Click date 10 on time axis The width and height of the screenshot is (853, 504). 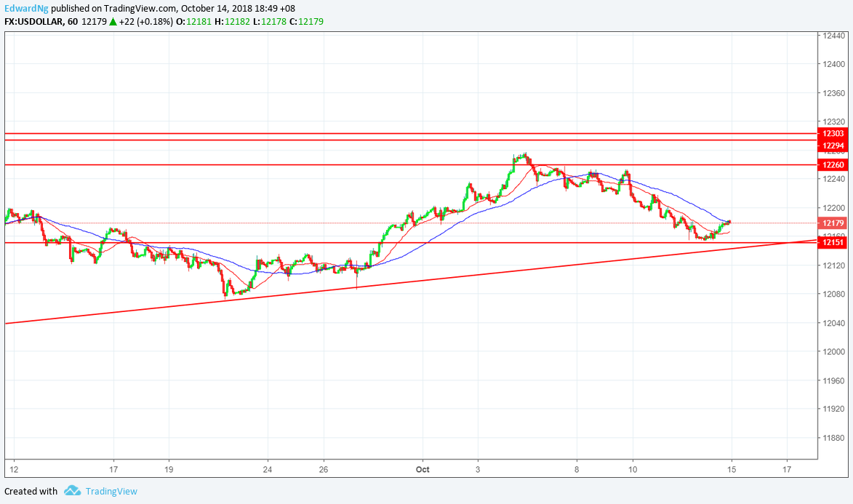click(633, 469)
